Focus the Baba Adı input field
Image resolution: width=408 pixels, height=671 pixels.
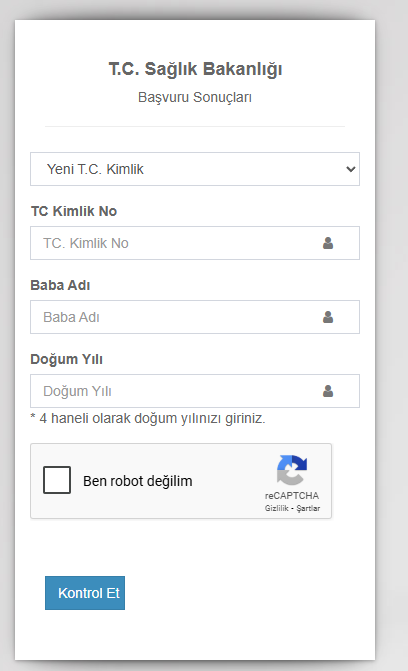coord(195,317)
